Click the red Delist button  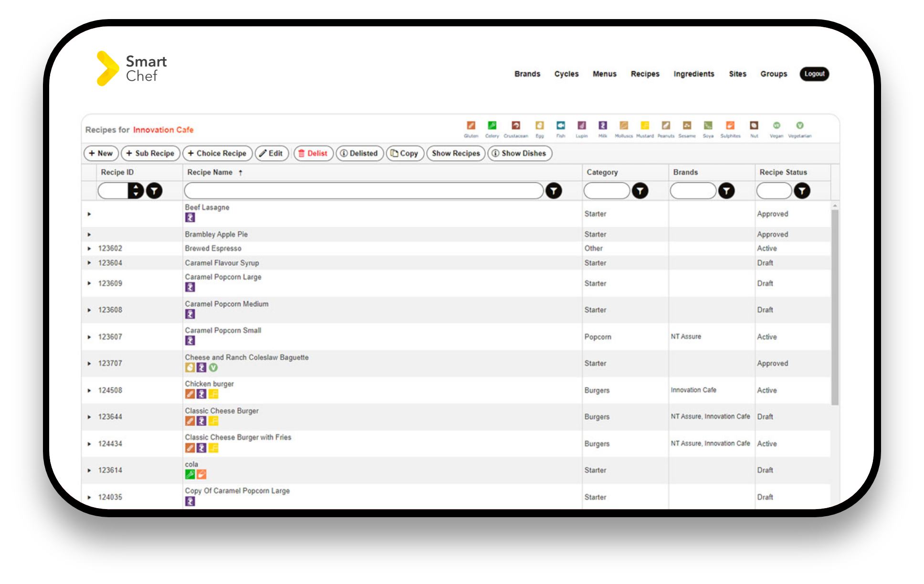coord(313,153)
